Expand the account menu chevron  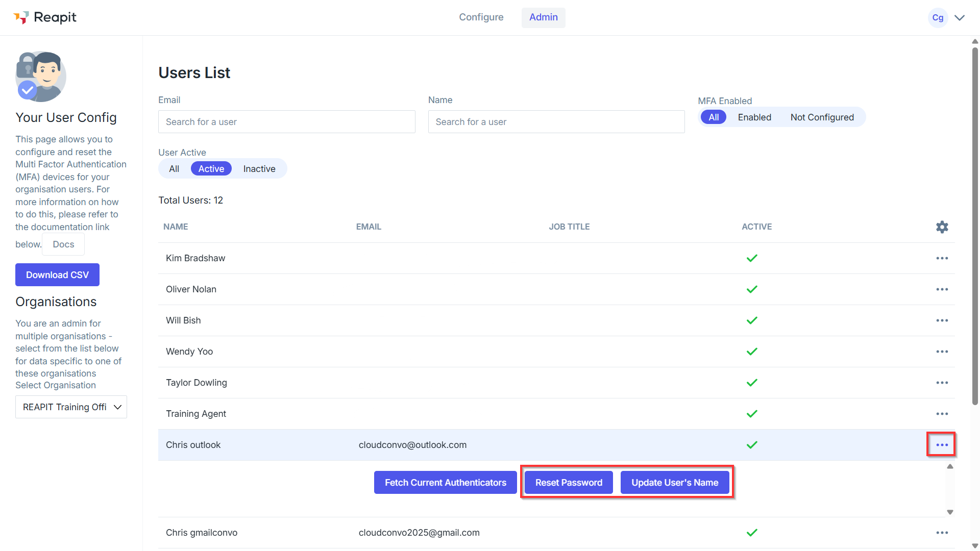pyautogui.click(x=960, y=17)
